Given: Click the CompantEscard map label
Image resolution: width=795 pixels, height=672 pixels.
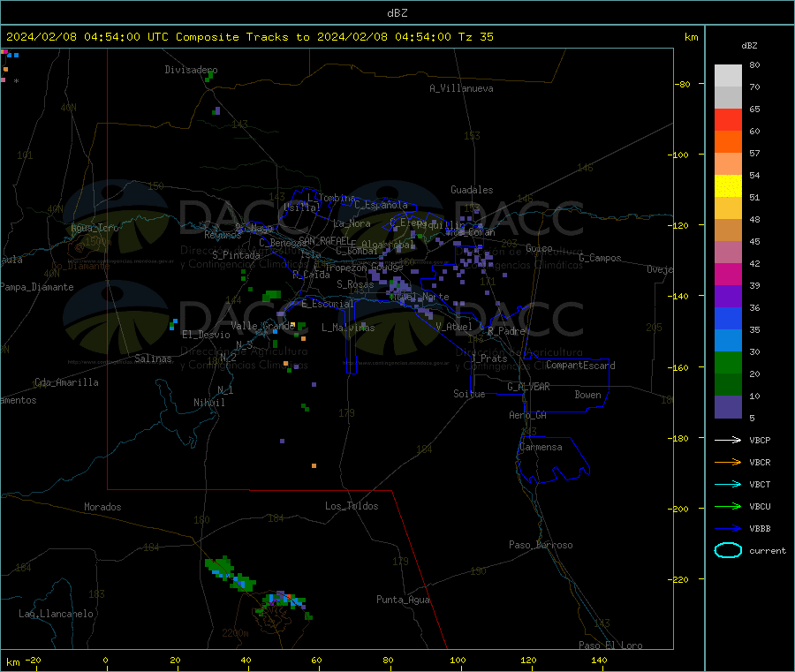Looking at the screenshot, I should point(580,366).
